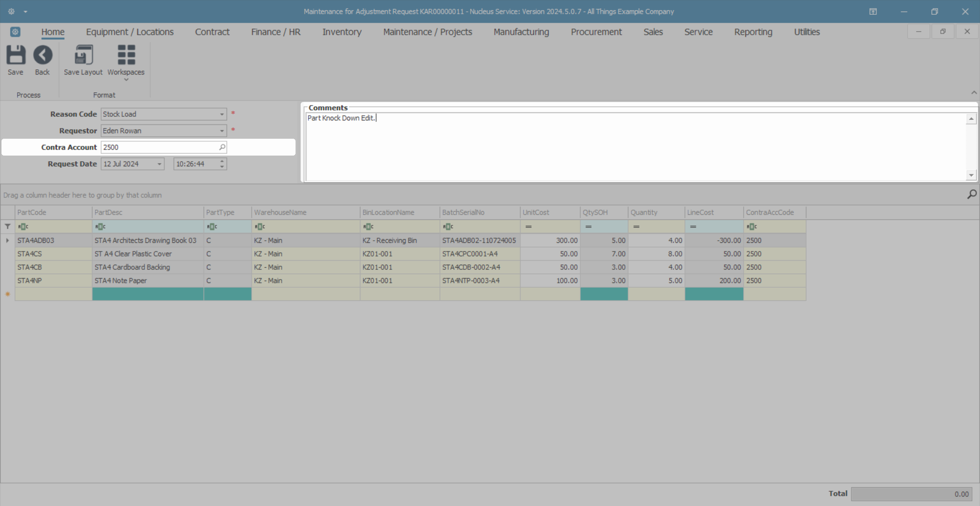This screenshot has width=980, height=506.
Task: Open the Equipment / Locations tab
Action: pos(130,32)
